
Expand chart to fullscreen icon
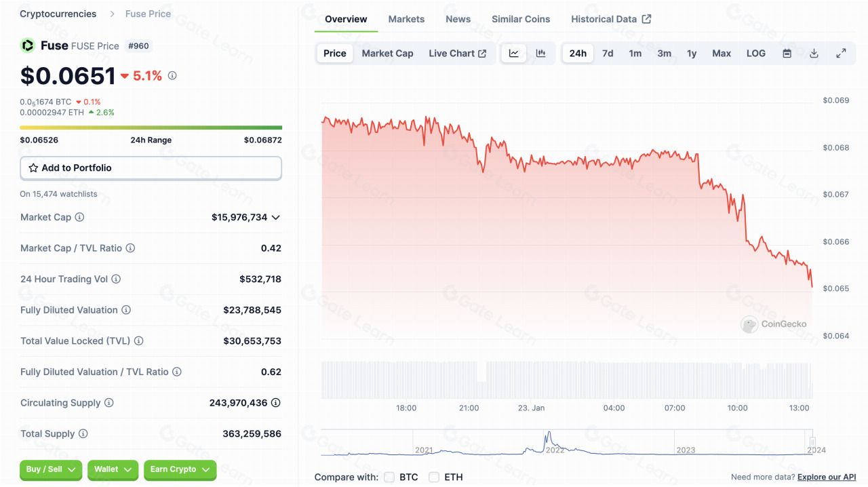(x=841, y=54)
